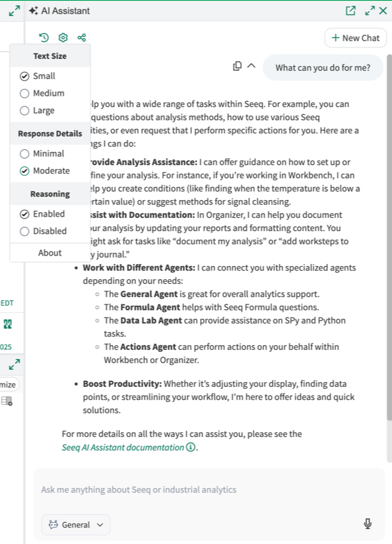Click the 'General Agent' bold text

click(x=149, y=294)
